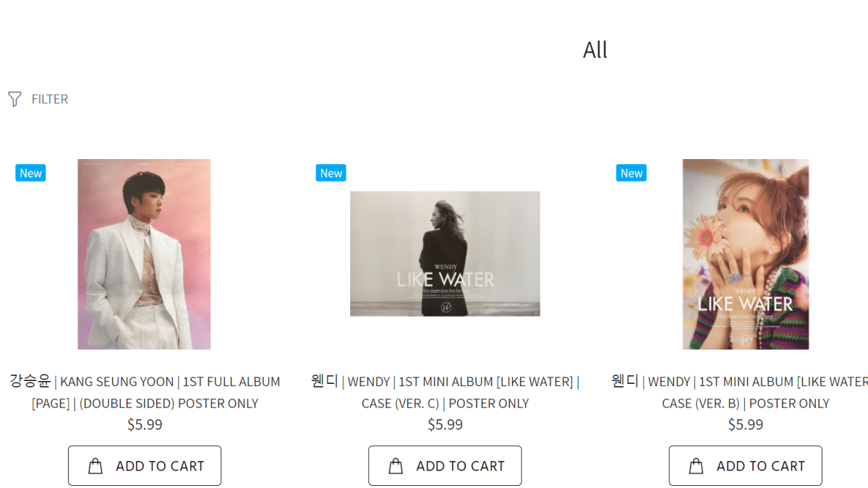Click the shopping bag icon for Wendy Ver. C poster

coord(396,466)
